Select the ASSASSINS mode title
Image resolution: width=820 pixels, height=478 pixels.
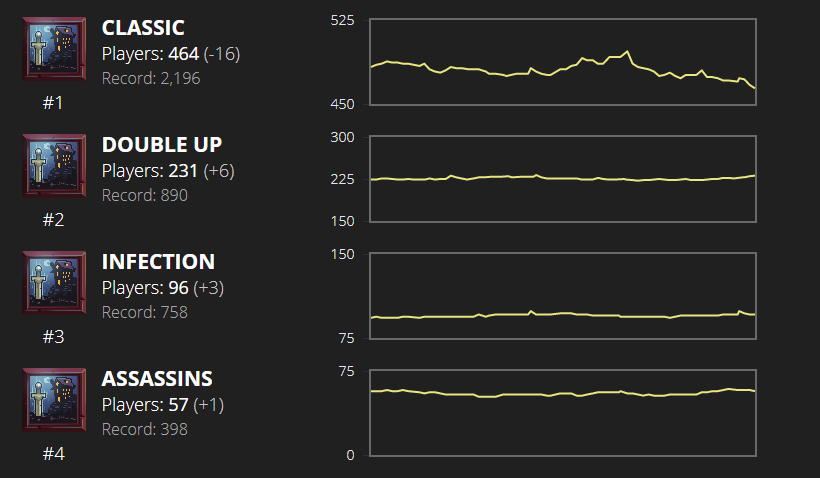click(x=157, y=379)
